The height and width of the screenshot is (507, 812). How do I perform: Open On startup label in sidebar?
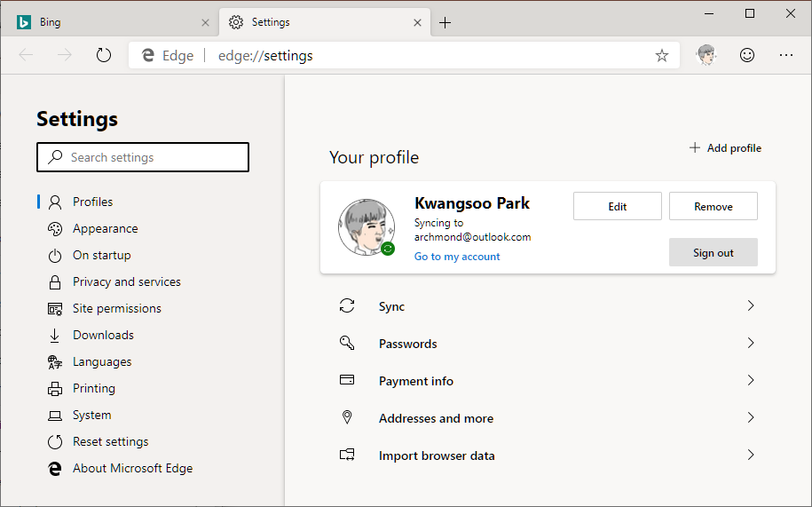[x=101, y=256]
